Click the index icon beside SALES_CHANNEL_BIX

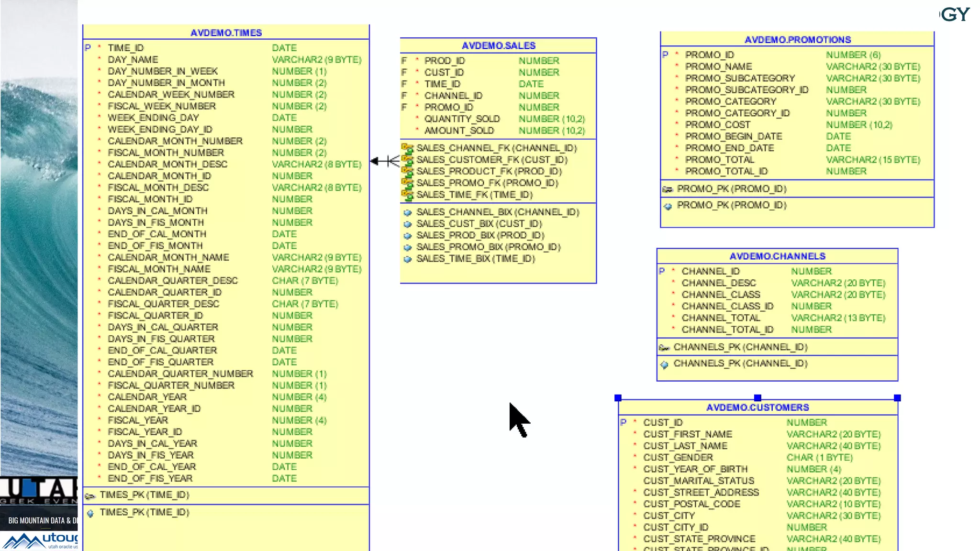408,212
